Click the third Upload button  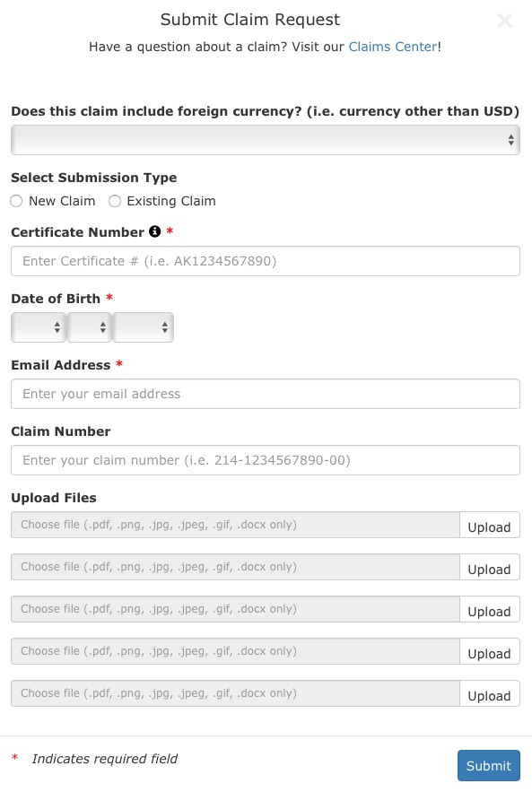[490, 609]
